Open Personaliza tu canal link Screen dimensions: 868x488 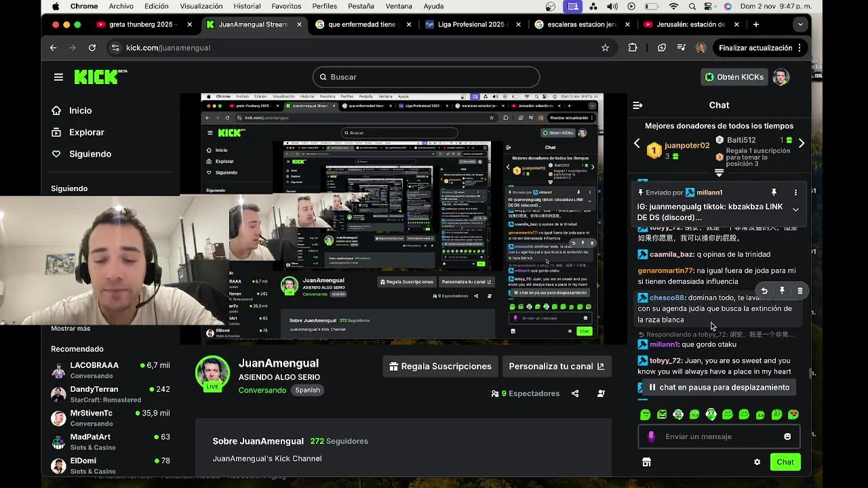point(556,366)
